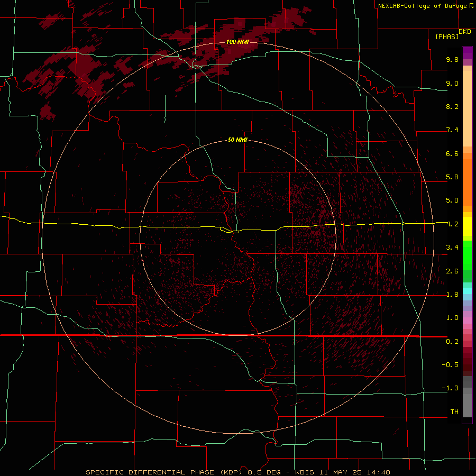Click the orange segment of the color bar
This screenshot has height=476, width=476.
(x=467, y=183)
